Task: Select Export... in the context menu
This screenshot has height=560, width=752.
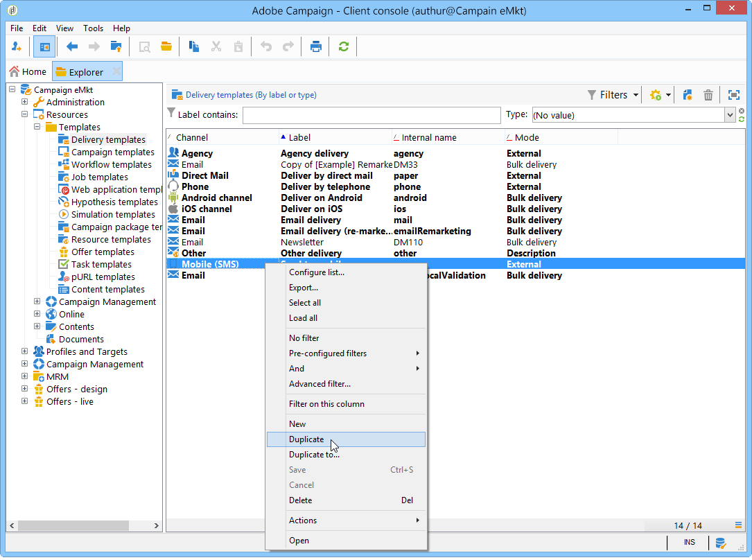Action: click(x=304, y=288)
